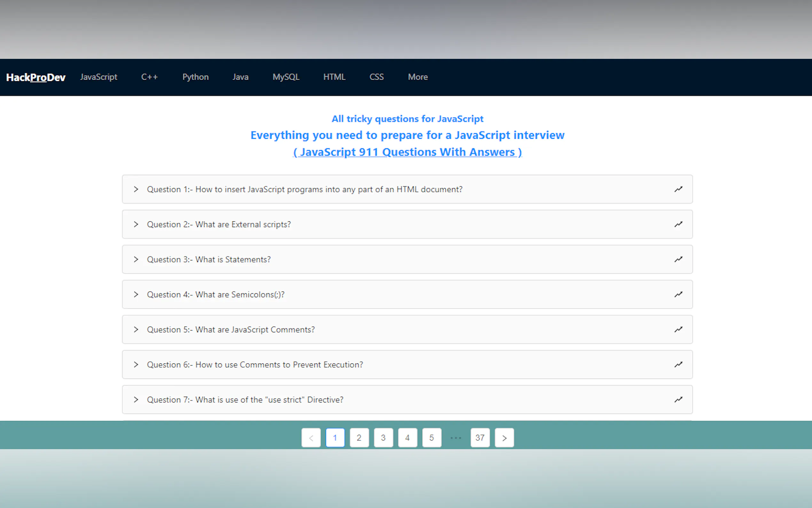
Task: Open the HTML nav menu item
Action: (x=334, y=77)
